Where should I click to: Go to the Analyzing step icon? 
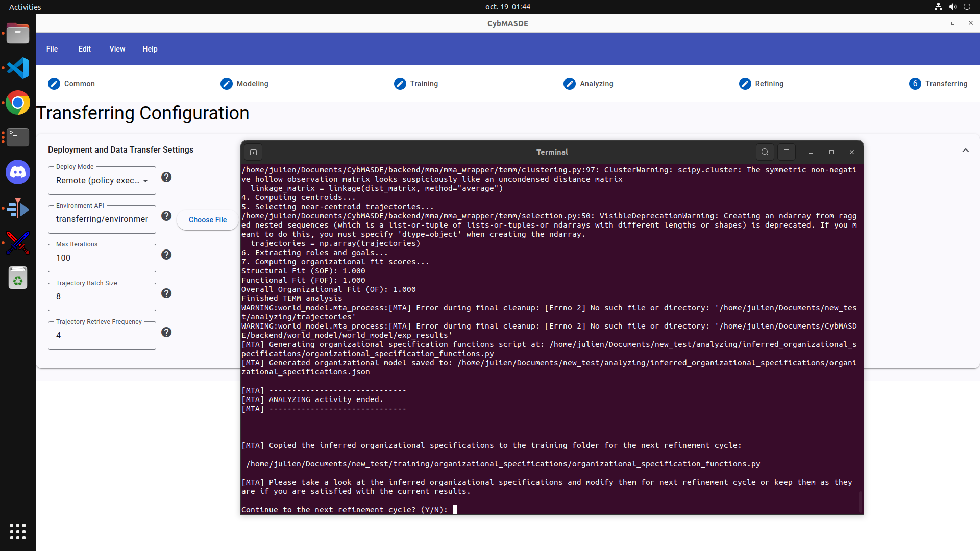(x=570, y=84)
